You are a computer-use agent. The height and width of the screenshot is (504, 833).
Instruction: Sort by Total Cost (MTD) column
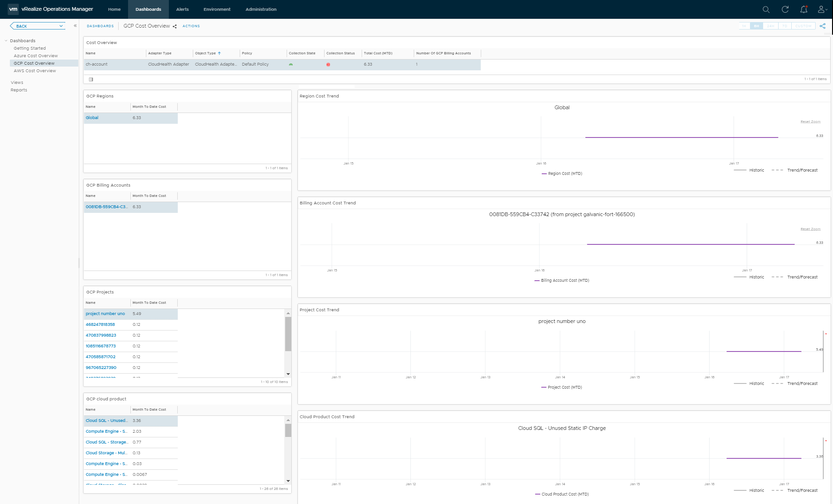378,53
